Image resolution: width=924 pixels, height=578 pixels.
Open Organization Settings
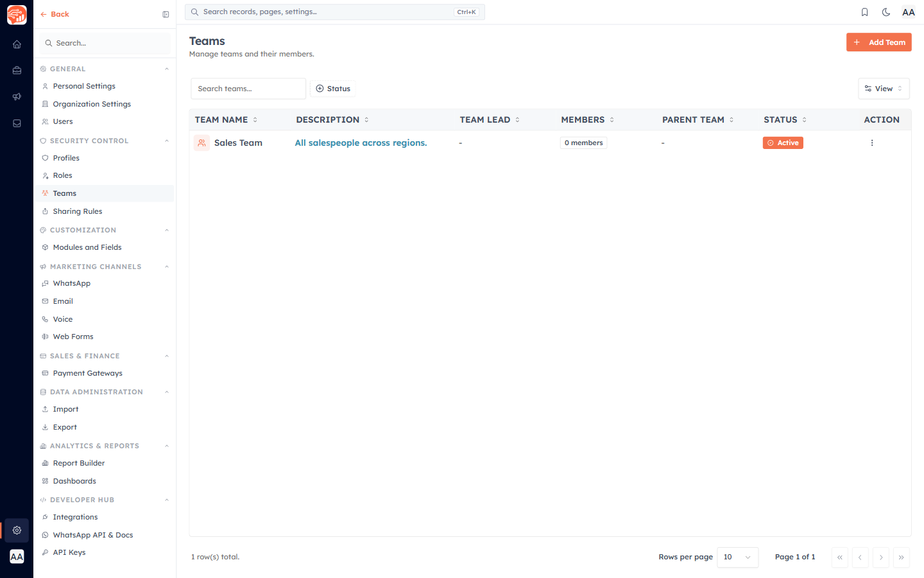(x=104, y=104)
